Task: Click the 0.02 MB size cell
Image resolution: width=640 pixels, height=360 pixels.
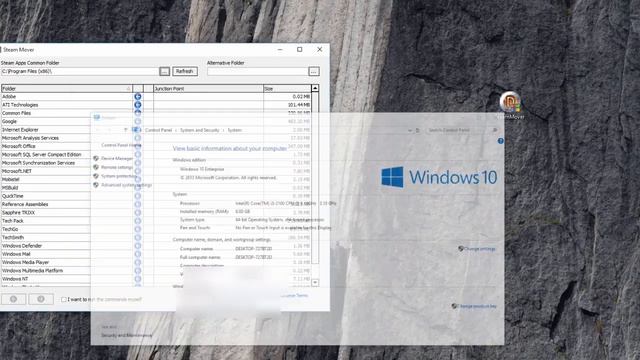Action: (x=287, y=97)
